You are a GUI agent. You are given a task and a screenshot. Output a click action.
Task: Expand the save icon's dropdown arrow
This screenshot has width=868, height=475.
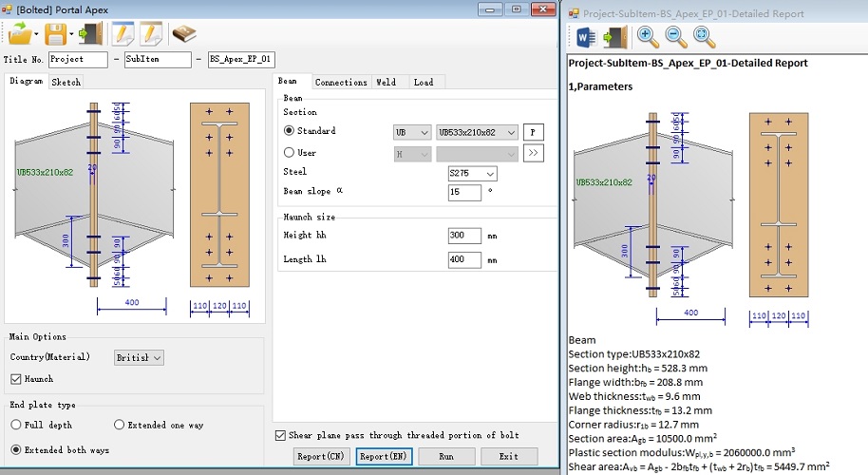click(x=71, y=34)
